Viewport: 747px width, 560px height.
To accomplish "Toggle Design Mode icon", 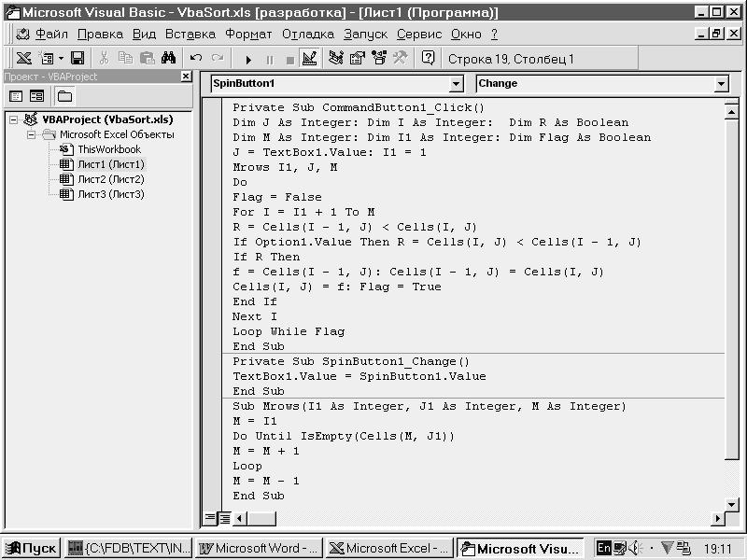I will coord(310,59).
